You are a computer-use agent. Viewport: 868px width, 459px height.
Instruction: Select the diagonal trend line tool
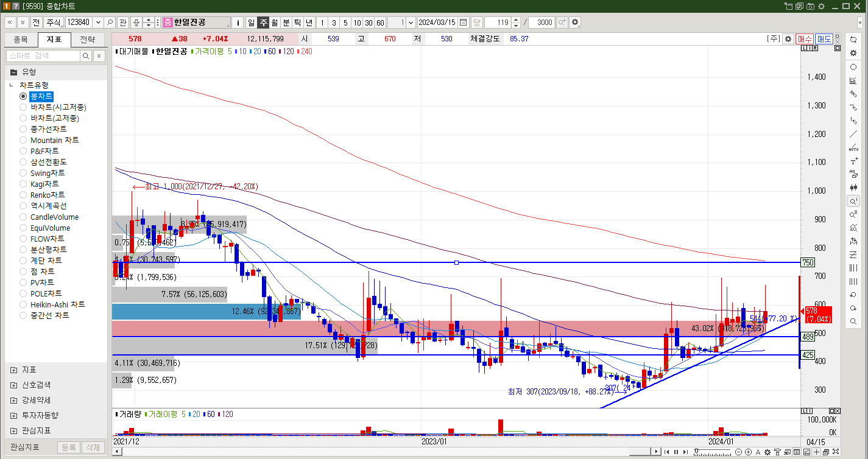(x=853, y=134)
